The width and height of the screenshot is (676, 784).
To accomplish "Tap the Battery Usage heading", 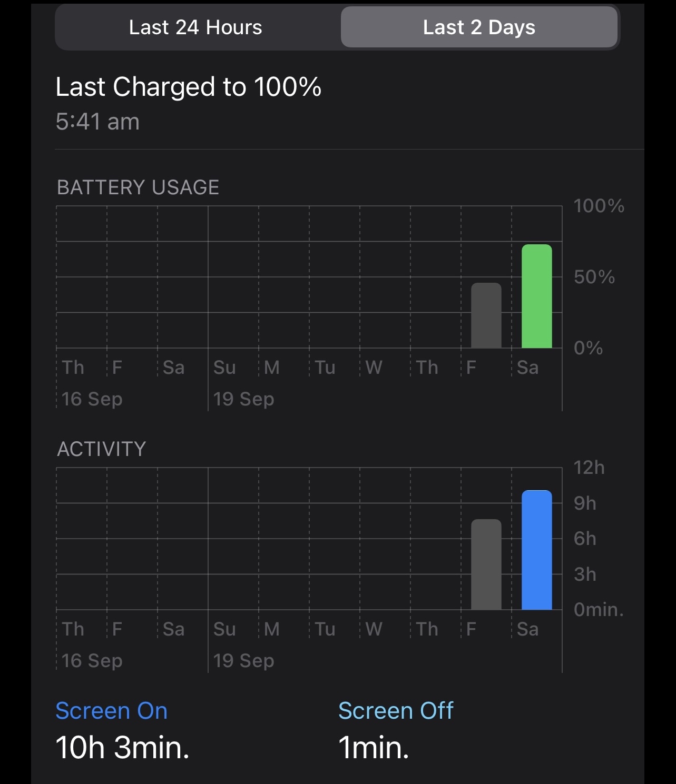I will coord(138,187).
